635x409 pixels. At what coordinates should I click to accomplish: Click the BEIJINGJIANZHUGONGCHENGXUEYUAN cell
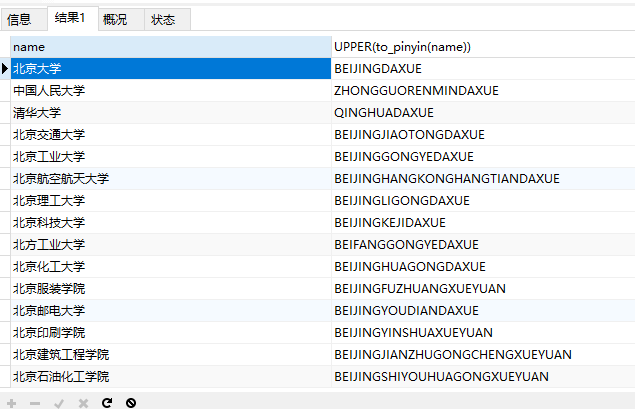[483, 354]
